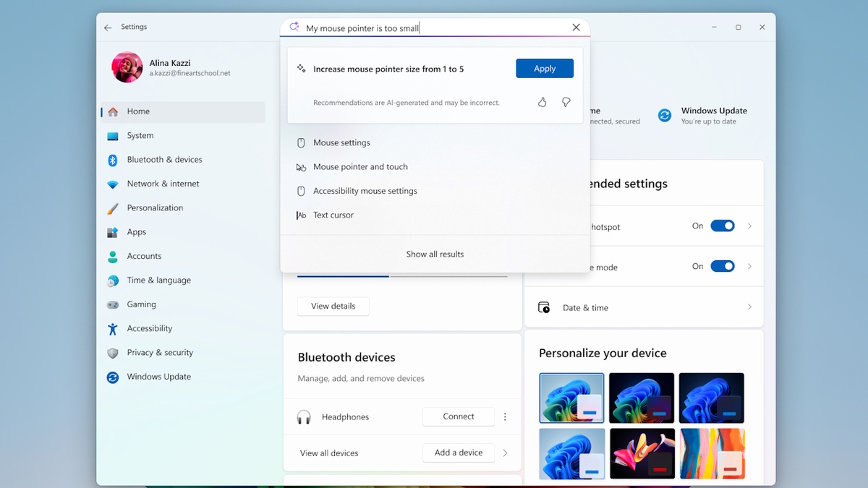
Task: Maximize the Settings window
Action: point(738,27)
